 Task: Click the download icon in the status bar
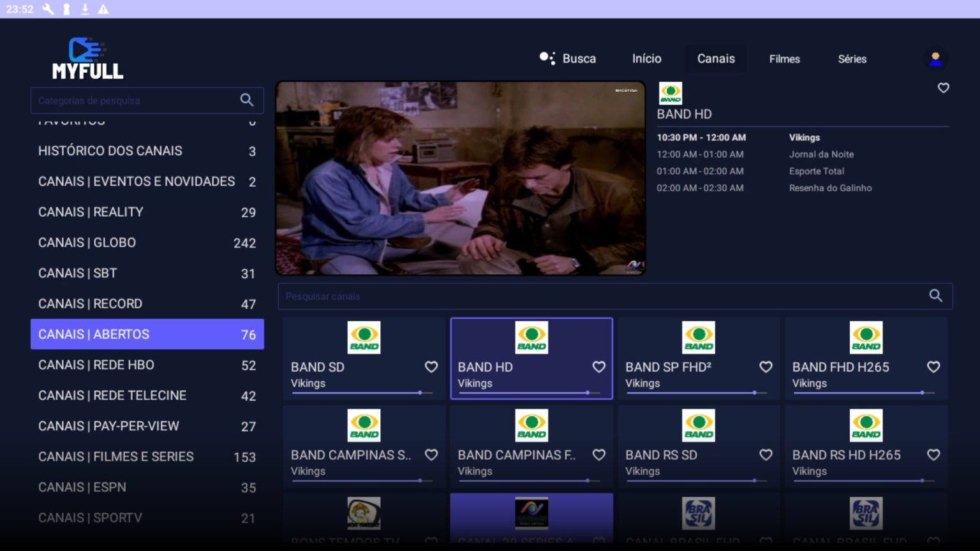click(84, 10)
